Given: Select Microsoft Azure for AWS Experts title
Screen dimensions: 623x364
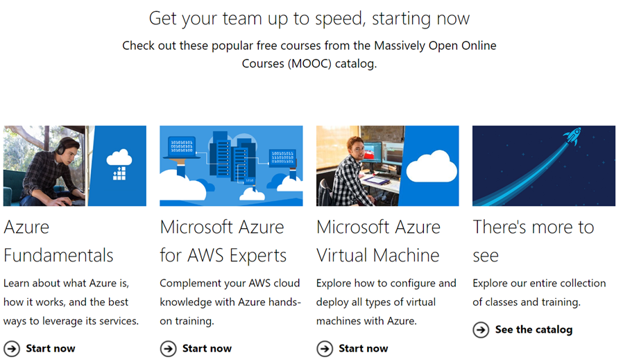Looking at the screenshot, I should 223,241.
